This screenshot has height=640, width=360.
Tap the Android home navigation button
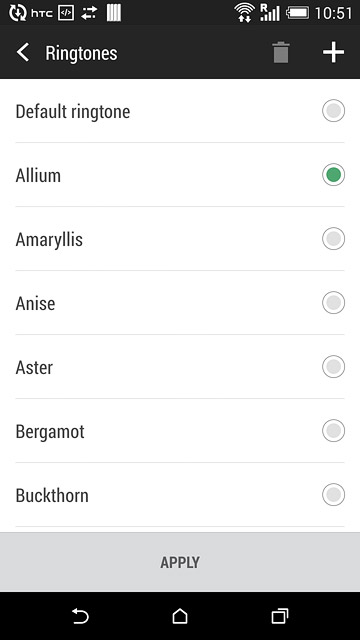180,616
